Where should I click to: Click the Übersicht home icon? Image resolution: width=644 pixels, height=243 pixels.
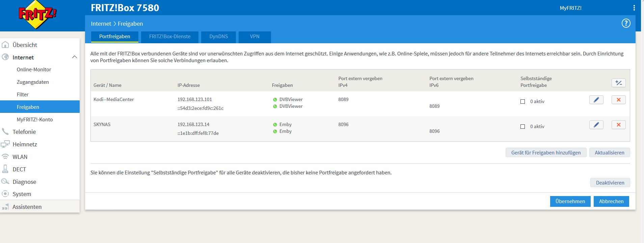pos(5,45)
